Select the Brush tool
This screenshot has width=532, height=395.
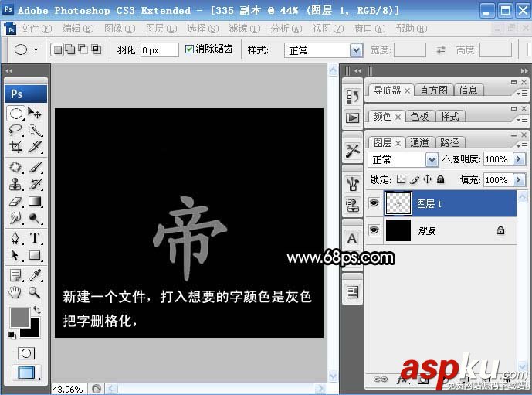[x=35, y=167]
